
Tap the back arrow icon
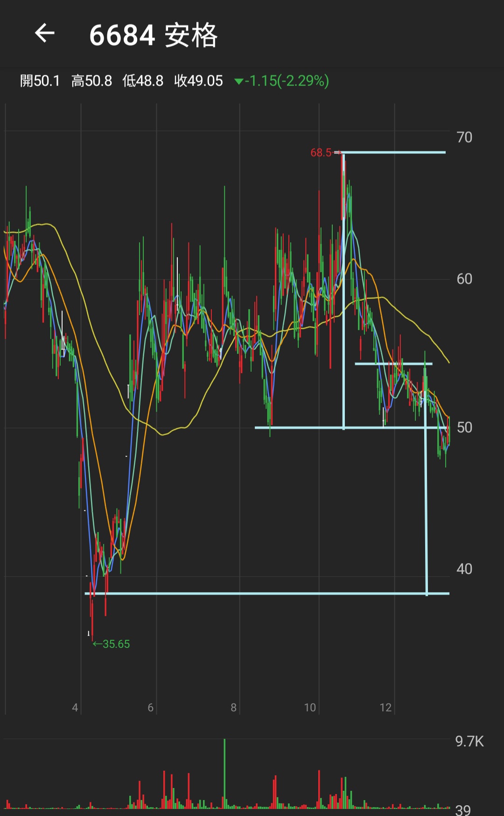tap(45, 33)
